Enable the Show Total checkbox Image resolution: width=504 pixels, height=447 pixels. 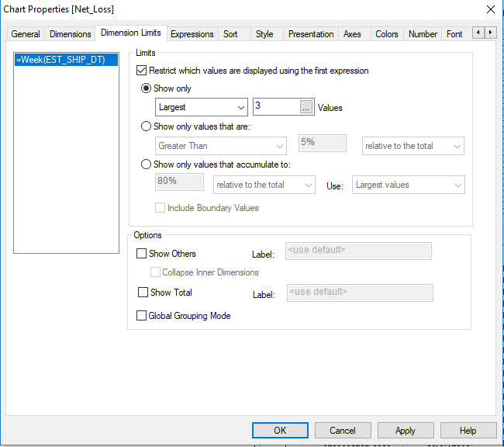pyautogui.click(x=143, y=293)
